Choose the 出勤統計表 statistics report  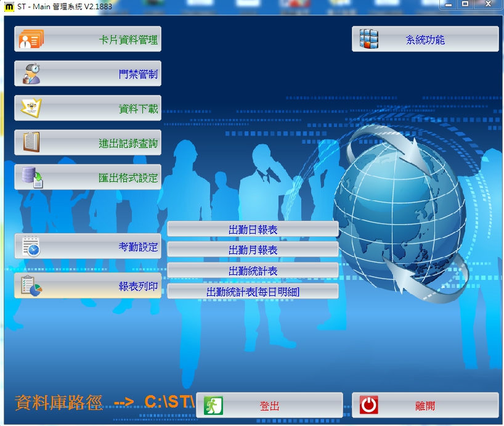[x=253, y=271]
